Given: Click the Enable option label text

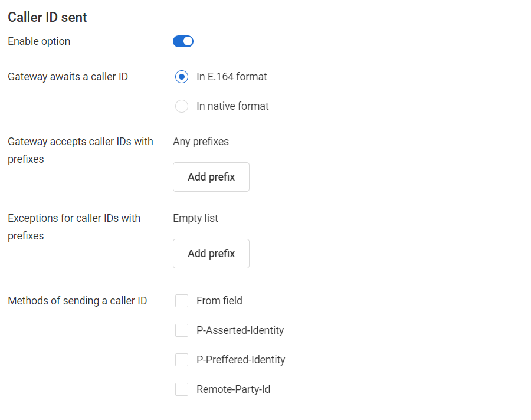Looking at the screenshot, I should click(x=39, y=41).
